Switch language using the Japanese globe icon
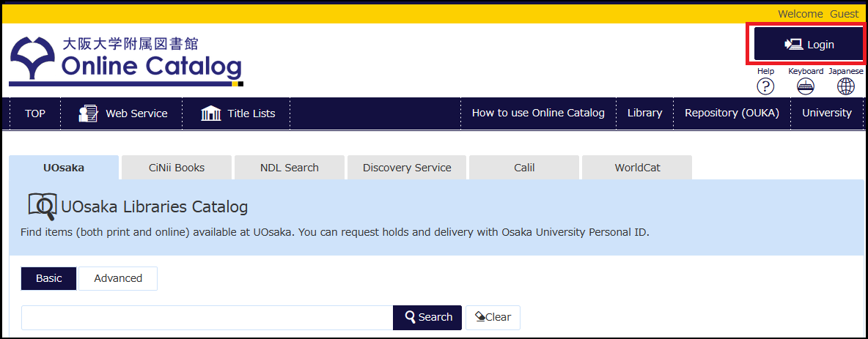This screenshot has width=868, height=339. pyautogui.click(x=845, y=86)
